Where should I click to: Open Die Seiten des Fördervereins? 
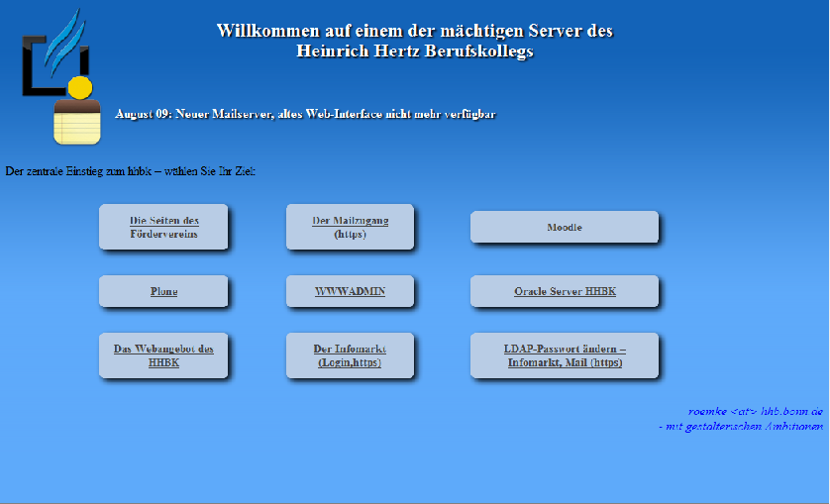(x=163, y=227)
